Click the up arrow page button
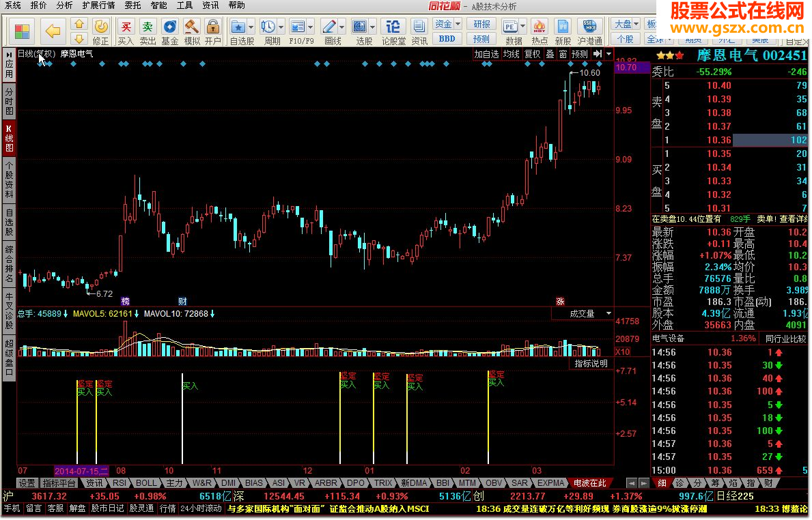 click(x=79, y=24)
